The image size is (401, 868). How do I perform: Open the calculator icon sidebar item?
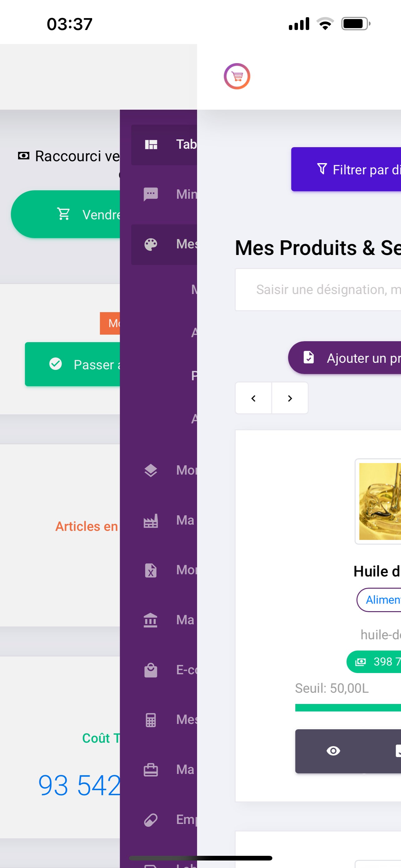[164, 720]
